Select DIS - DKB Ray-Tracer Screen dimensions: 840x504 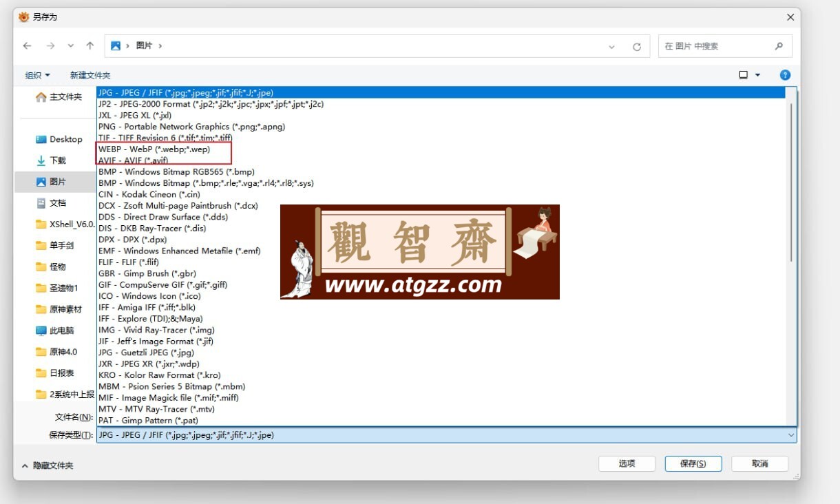pos(441,228)
